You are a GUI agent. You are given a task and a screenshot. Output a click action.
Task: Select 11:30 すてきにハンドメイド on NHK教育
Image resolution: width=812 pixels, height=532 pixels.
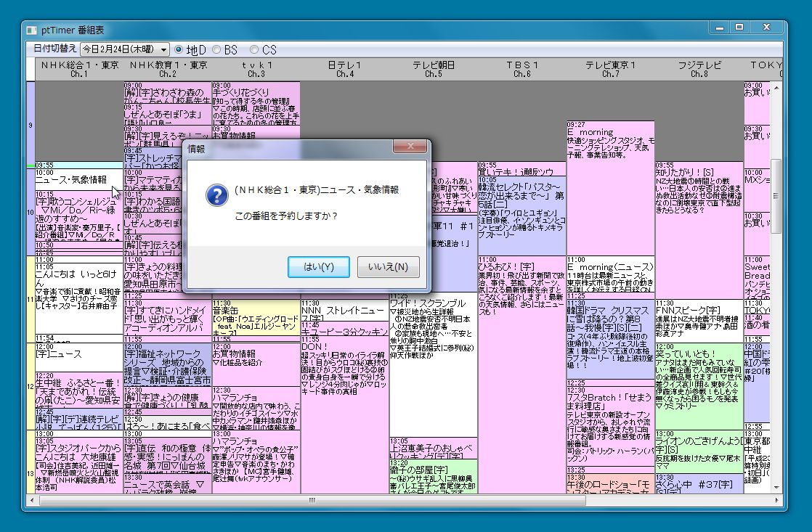[167, 317]
